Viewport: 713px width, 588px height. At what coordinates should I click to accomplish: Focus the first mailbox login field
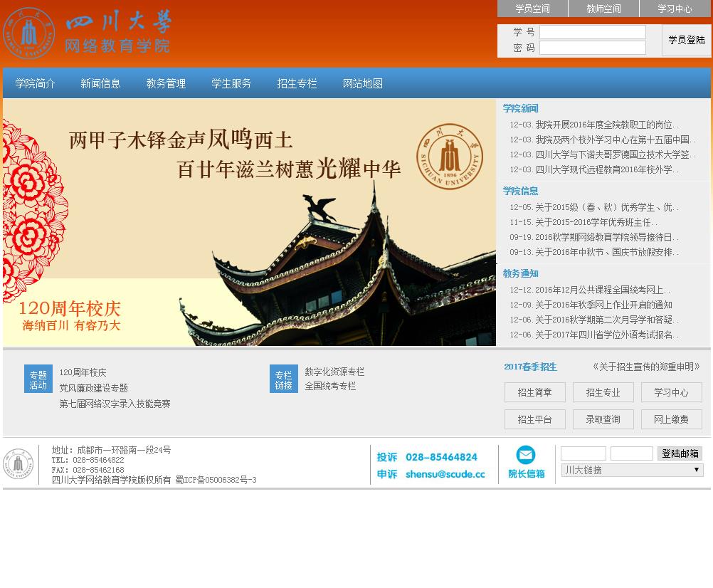tap(583, 453)
